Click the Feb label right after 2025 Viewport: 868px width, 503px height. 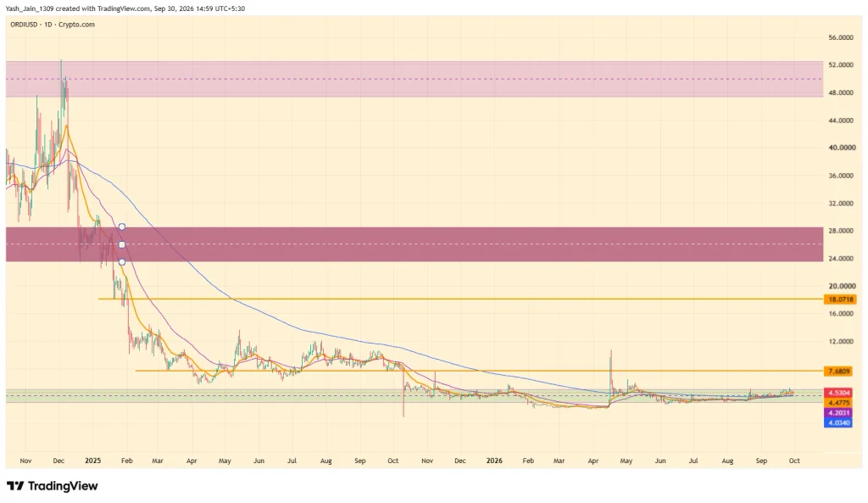[x=127, y=461]
